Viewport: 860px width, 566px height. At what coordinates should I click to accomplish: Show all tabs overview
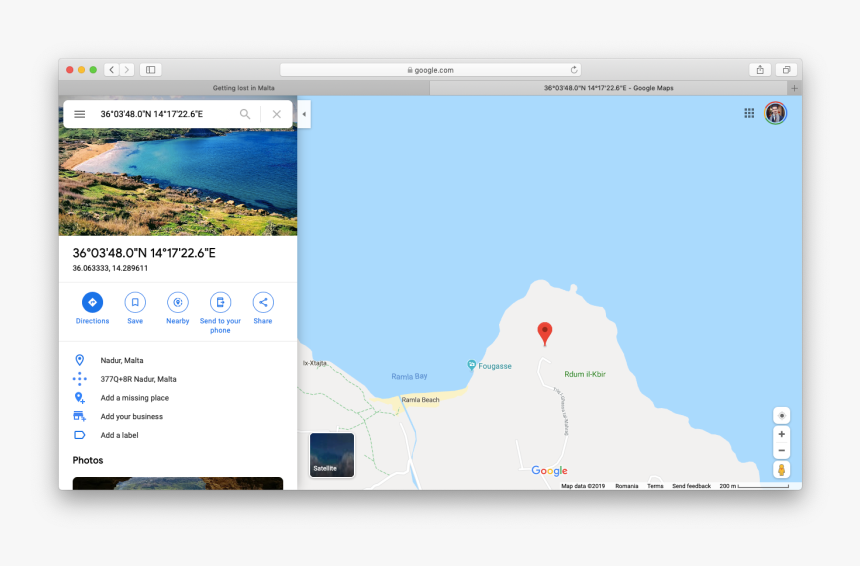787,70
